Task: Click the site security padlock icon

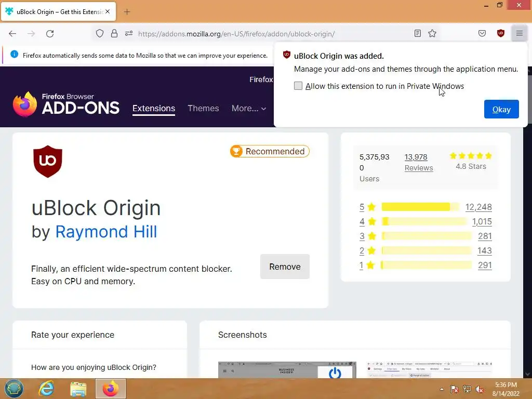Action: (114, 33)
